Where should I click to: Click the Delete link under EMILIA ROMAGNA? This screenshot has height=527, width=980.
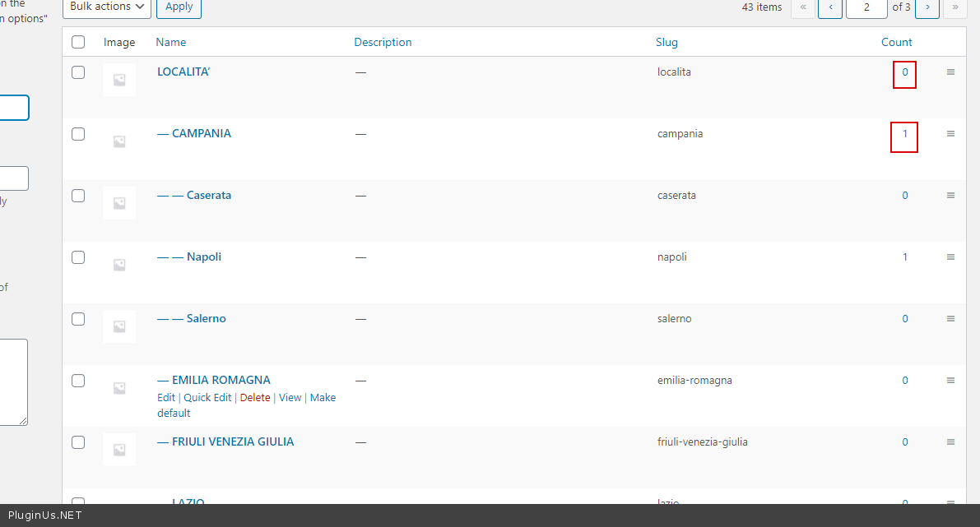tap(255, 398)
